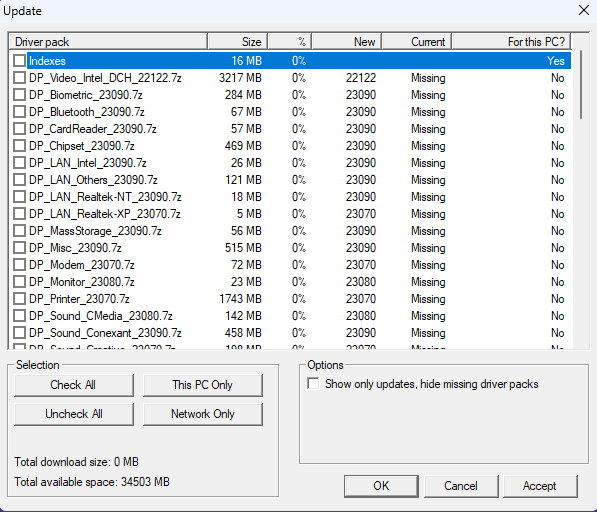Screen dimensions: 597x512
Task: Click the Uncheck All button
Action: click(74, 414)
